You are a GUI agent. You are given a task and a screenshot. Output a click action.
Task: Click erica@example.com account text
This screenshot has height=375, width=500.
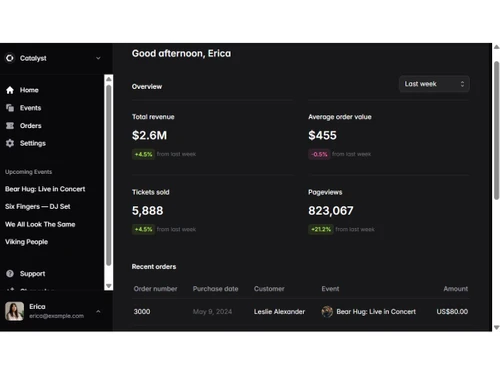click(x=56, y=316)
